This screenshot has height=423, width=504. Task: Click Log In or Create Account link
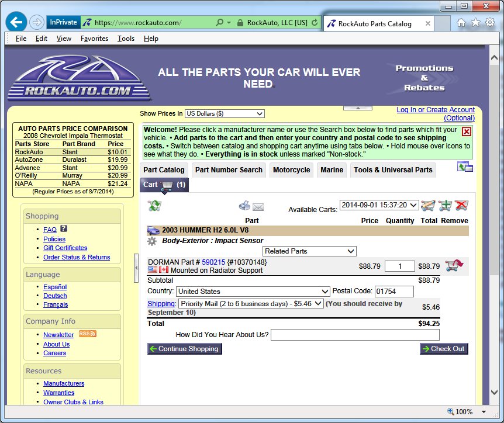436,114
